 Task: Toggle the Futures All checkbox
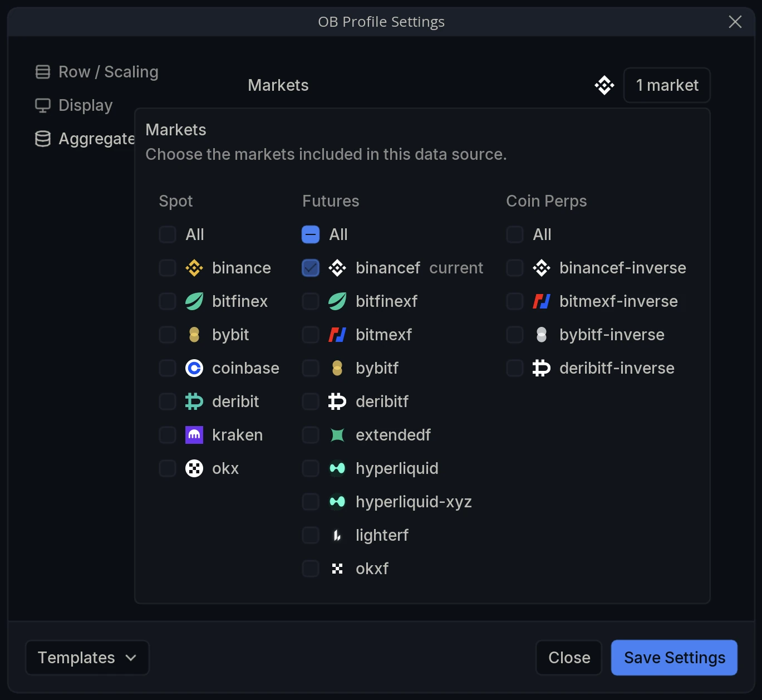pyautogui.click(x=311, y=234)
